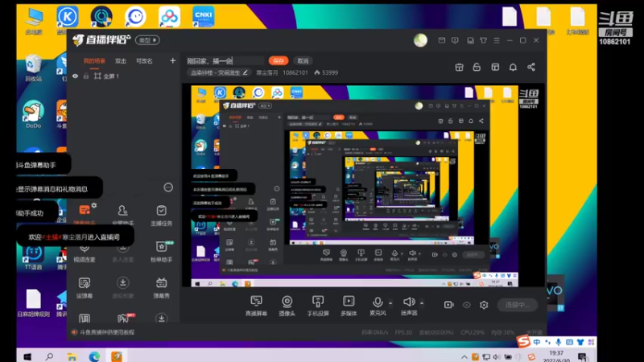Open the taskbar search magnifier
644x362 pixels.
49,356
